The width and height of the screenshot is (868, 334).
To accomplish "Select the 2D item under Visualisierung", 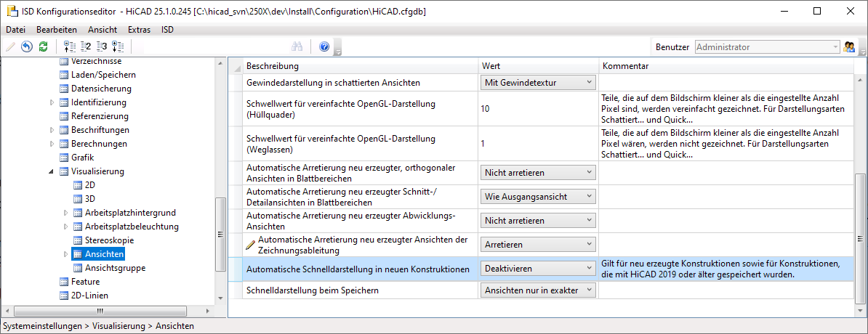I will click(90, 185).
